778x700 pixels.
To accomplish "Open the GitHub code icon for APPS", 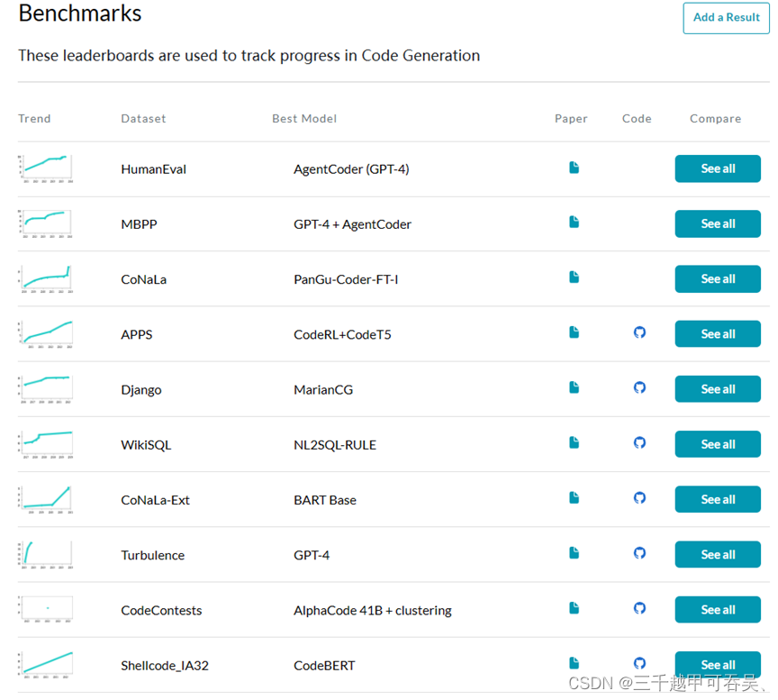I will (639, 332).
